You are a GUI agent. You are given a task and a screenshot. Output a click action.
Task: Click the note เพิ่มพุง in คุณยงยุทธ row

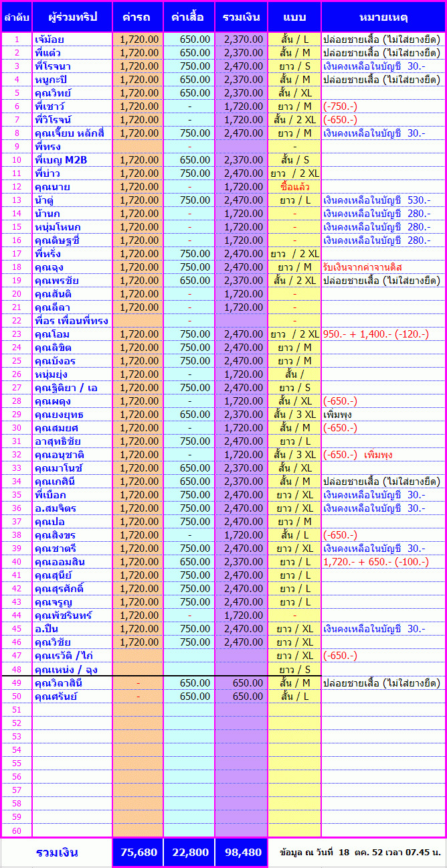(x=337, y=414)
